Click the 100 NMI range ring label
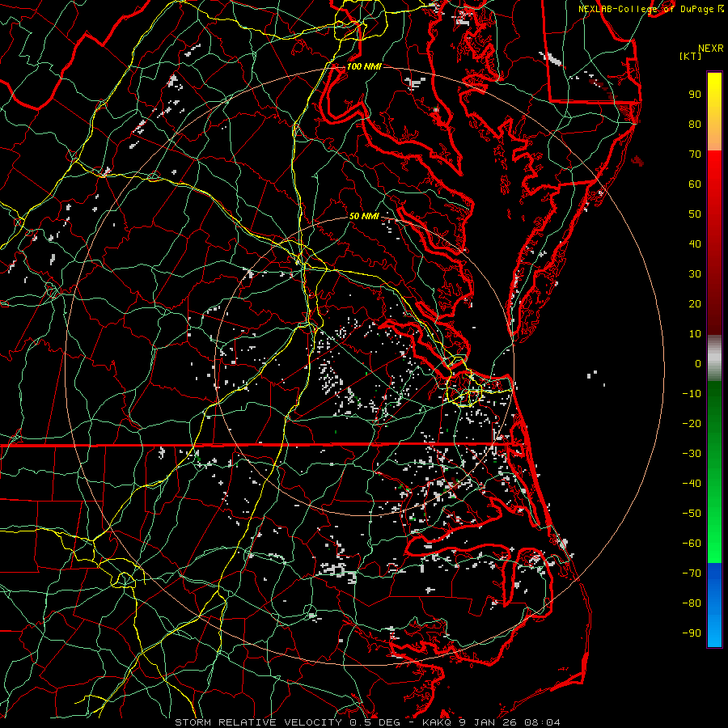728x728 pixels. click(364, 66)
